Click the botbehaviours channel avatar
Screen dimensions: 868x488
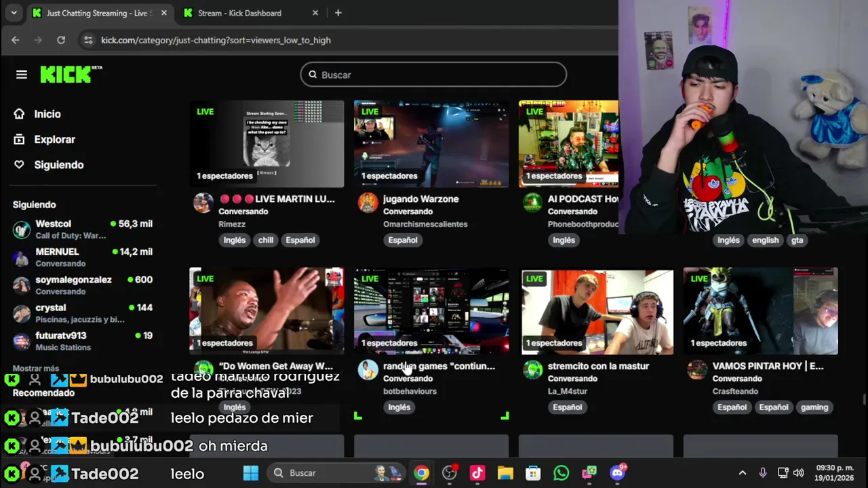[368, 370]
